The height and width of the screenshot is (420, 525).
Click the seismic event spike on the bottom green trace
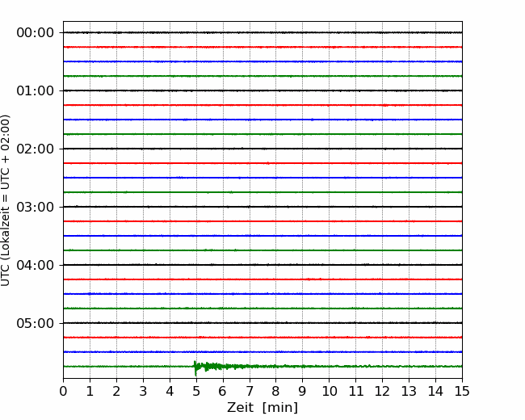tap(195, 368)
